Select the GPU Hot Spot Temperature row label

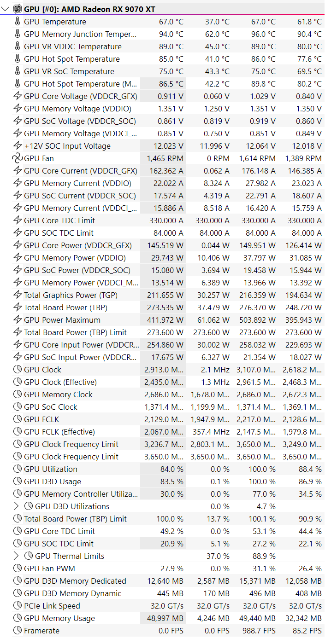click(72, 59)
